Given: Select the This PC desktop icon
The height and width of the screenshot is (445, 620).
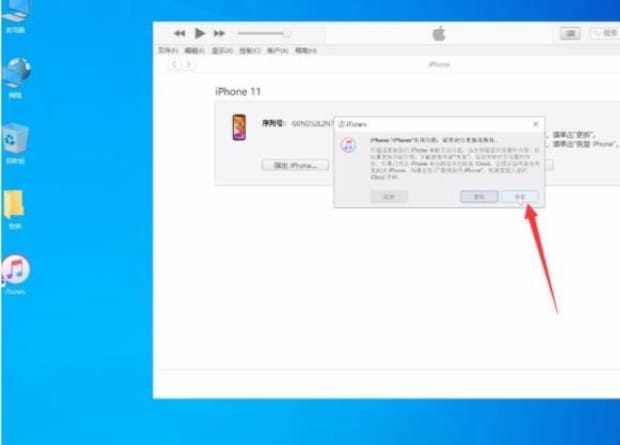Looking at the screenshot, I should pyautogui.click(x=16, y=16).
